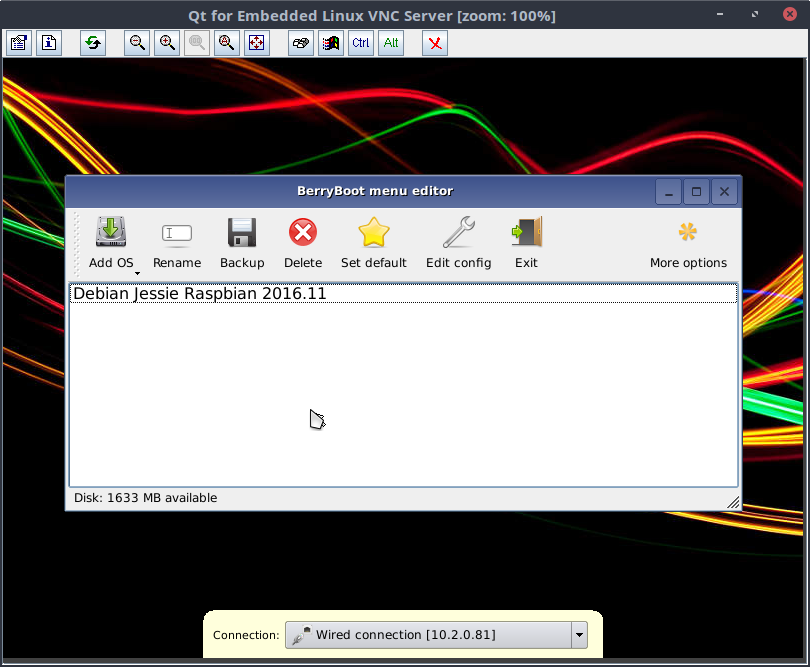Maximize the VNC Server viewer window
This screenshot has width=810, height=667.
[x=755, y=14]
